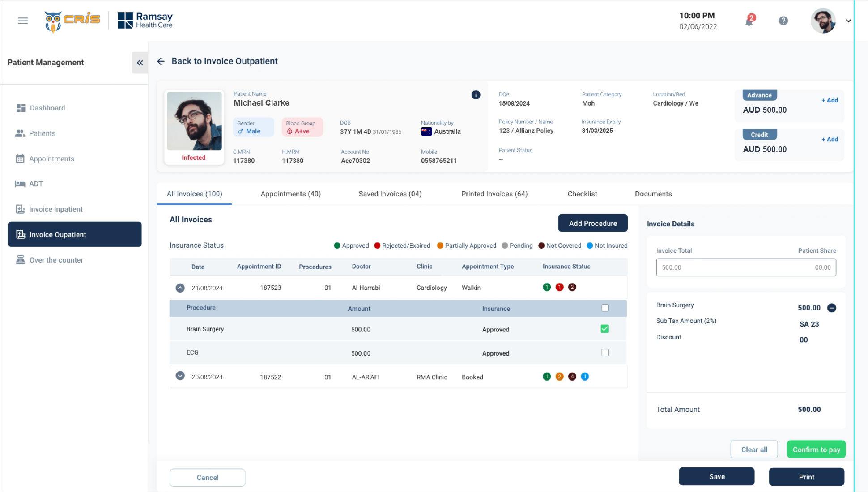Click the Patients people icon
This screenshot has width=868, height=492.
pyautogui.click(x=20, y=133)
